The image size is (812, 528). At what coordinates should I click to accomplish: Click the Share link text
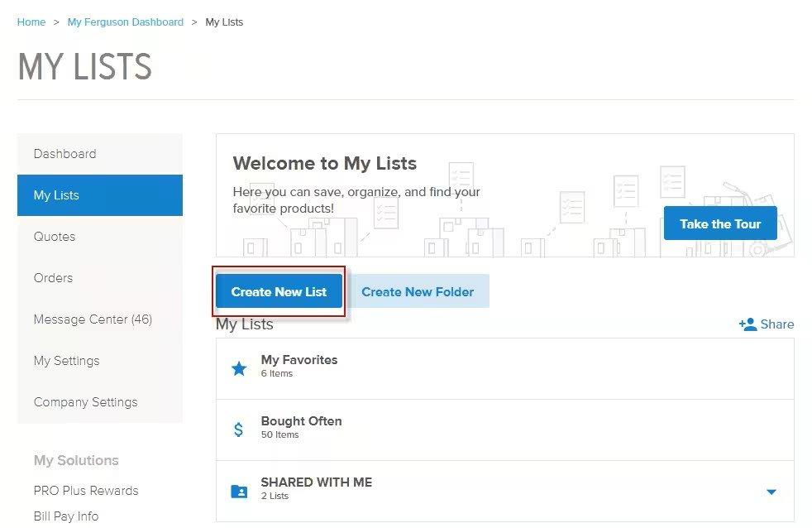click(x=776, y=324)
